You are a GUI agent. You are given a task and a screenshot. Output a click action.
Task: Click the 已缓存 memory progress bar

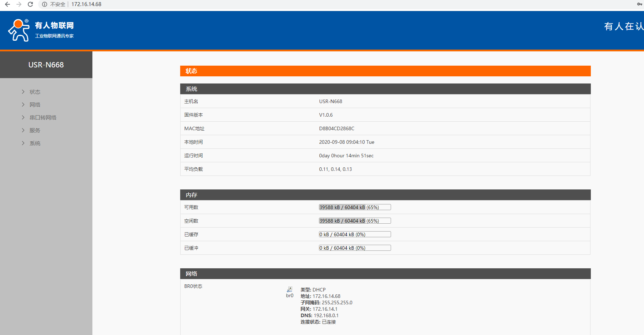(x=355, y=234)
